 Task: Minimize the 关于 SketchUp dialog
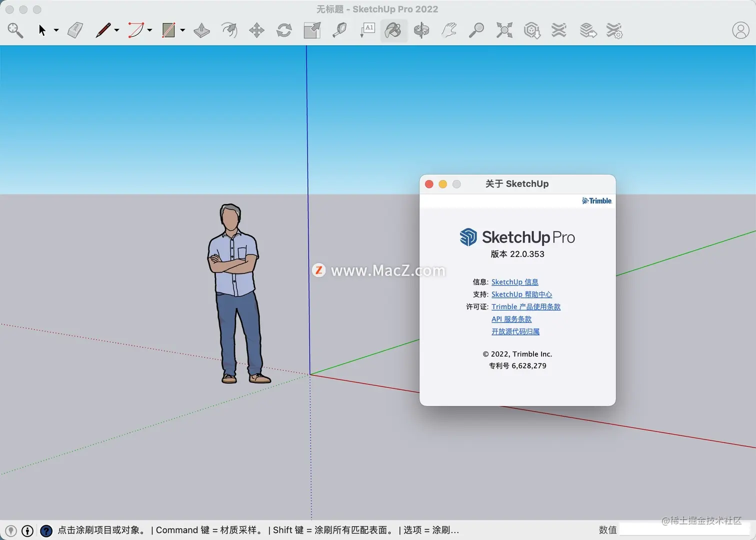(442, 184)
